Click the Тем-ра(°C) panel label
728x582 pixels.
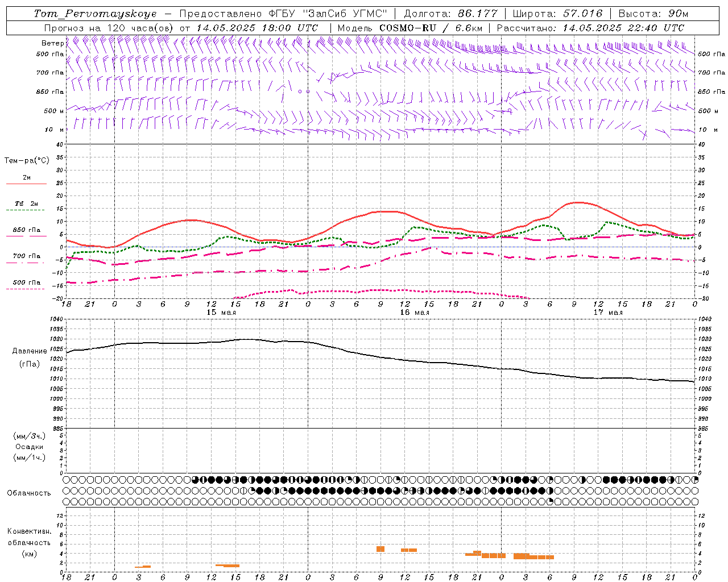click(x=27, y=161)
